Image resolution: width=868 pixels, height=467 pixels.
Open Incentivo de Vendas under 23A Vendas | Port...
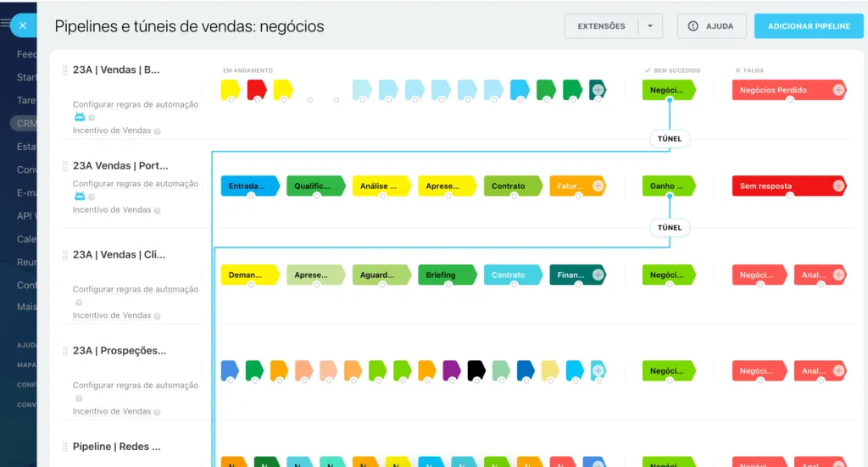coord(112,209)
